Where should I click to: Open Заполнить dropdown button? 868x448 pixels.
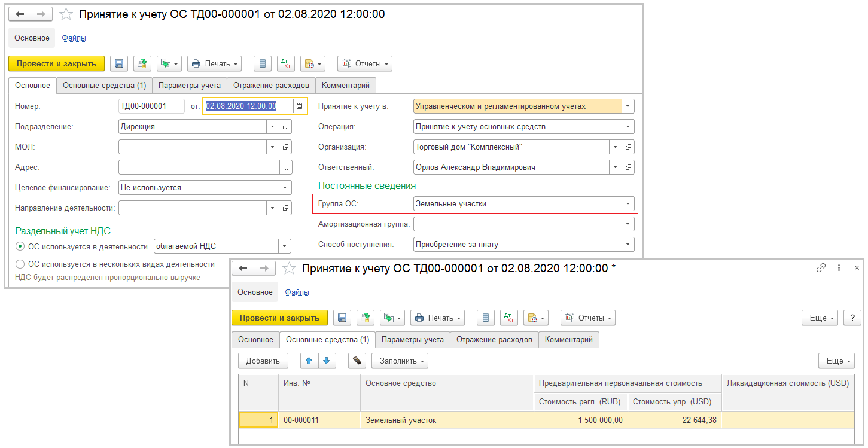pos(400,361)
